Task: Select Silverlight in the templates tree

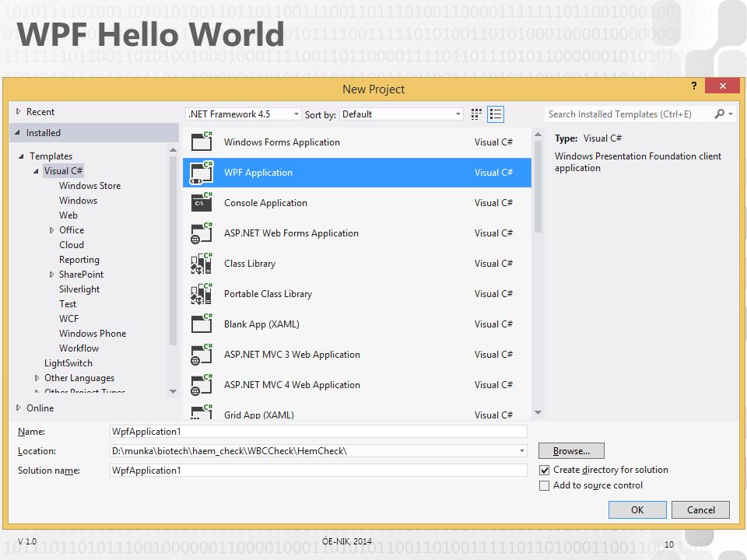Action: 79,289
